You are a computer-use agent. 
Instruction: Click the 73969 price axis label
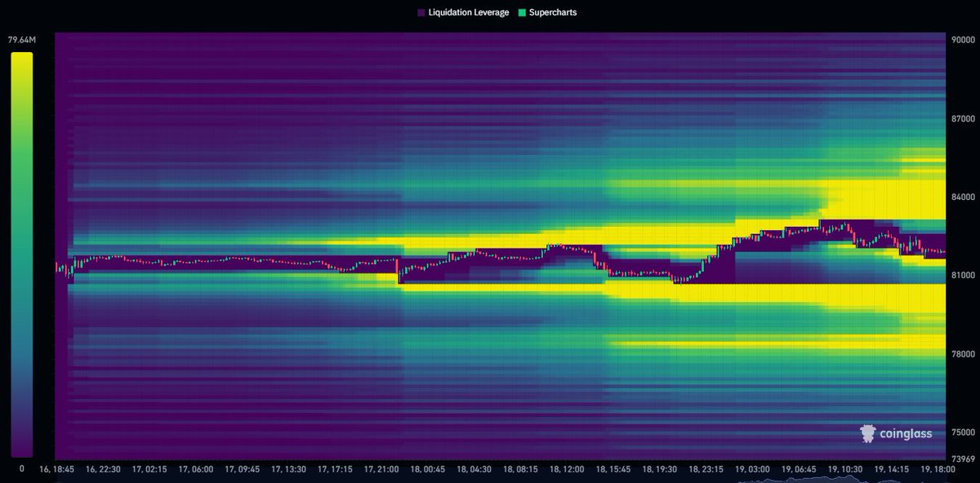click(x=963, y=459)
